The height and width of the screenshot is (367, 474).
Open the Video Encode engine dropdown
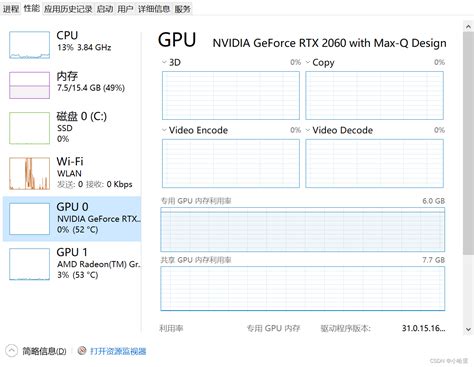pyautogui.click(x=164, y=130)
